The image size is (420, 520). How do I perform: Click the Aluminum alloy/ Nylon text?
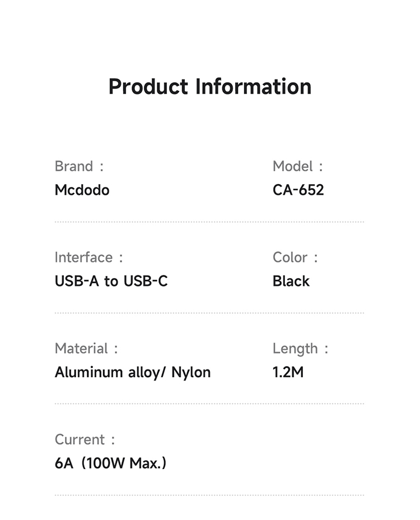tap(133, 372)
